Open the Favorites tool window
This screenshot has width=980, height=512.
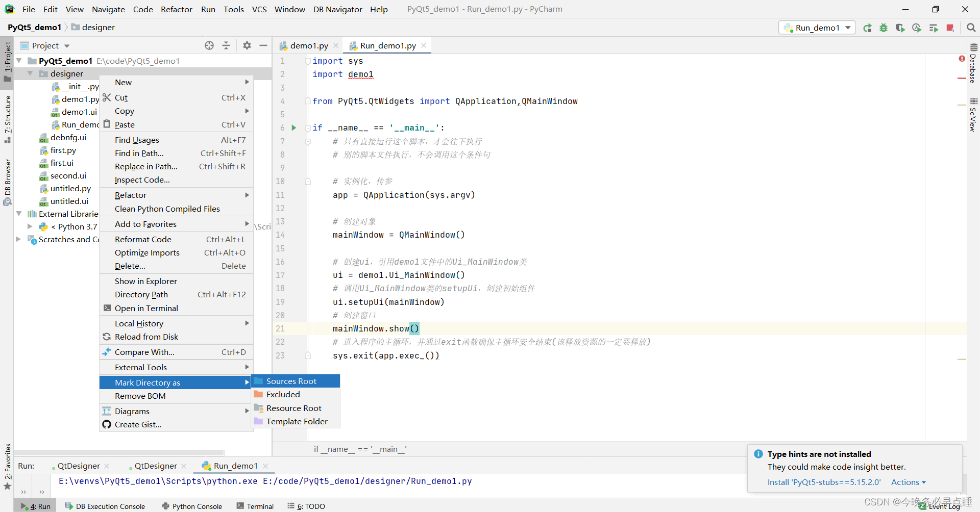click(8, 467)
